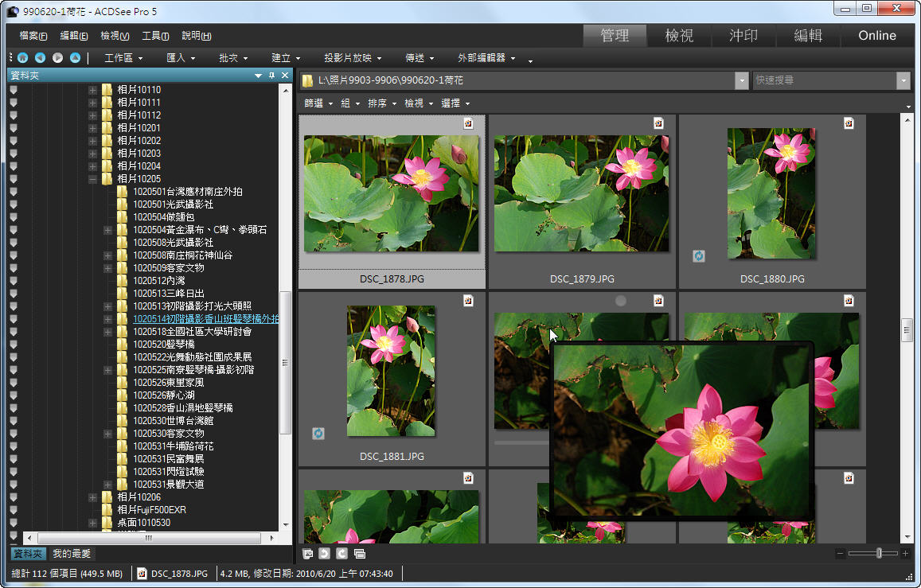This screenshot has width=921, height=588.
Task: Open the path history dropdown arrow
Action: pos(742,80)
